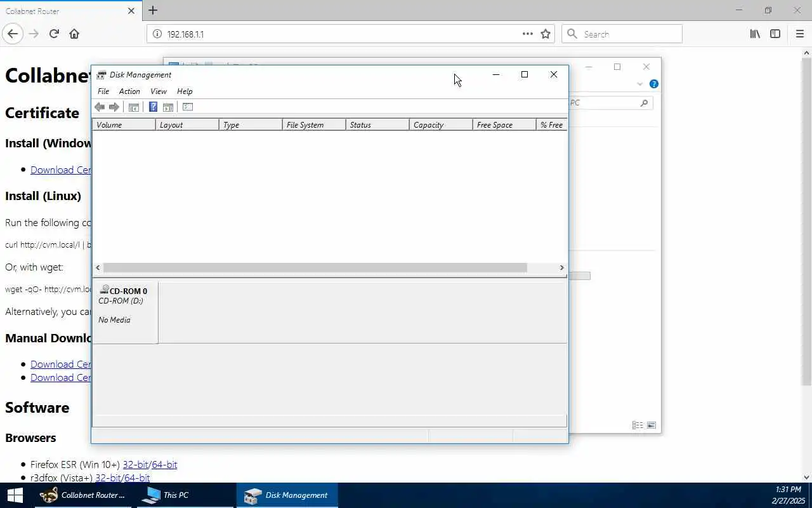Open the page actions three-dot menu
Viewport: 812px width, 508px height.
[528, 34]
